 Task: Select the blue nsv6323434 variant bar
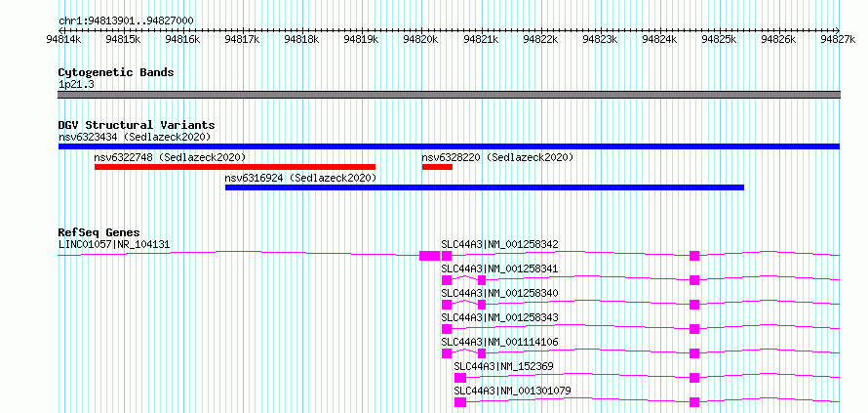(x=449, y=146)
